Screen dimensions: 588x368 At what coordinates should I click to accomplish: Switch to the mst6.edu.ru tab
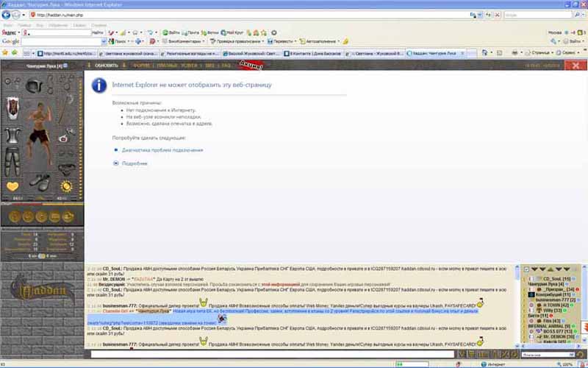(66, 53)
